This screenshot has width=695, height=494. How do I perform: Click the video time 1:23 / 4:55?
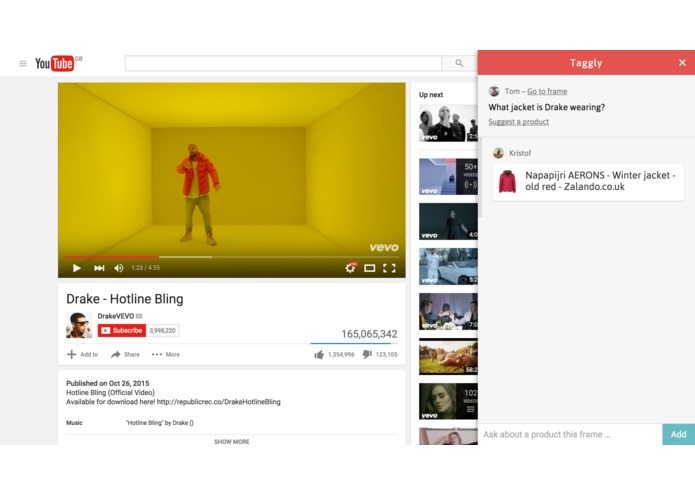click(145, 268)
